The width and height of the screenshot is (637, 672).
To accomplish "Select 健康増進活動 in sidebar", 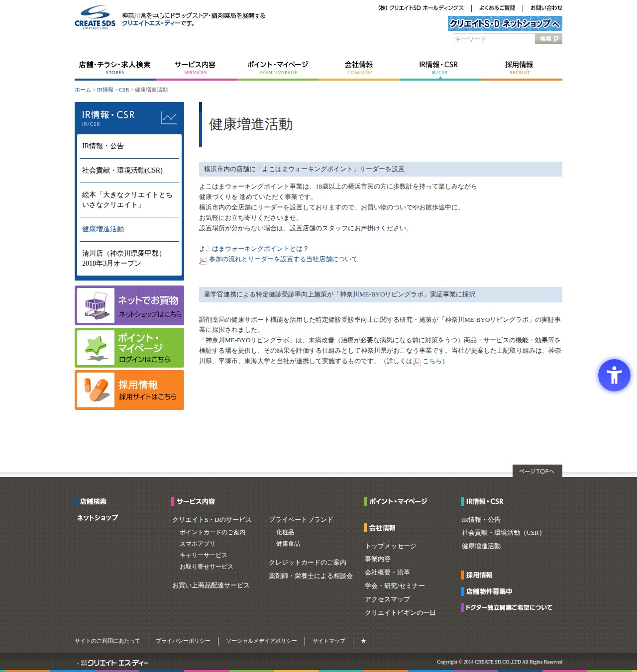I will tap(129, 229).
